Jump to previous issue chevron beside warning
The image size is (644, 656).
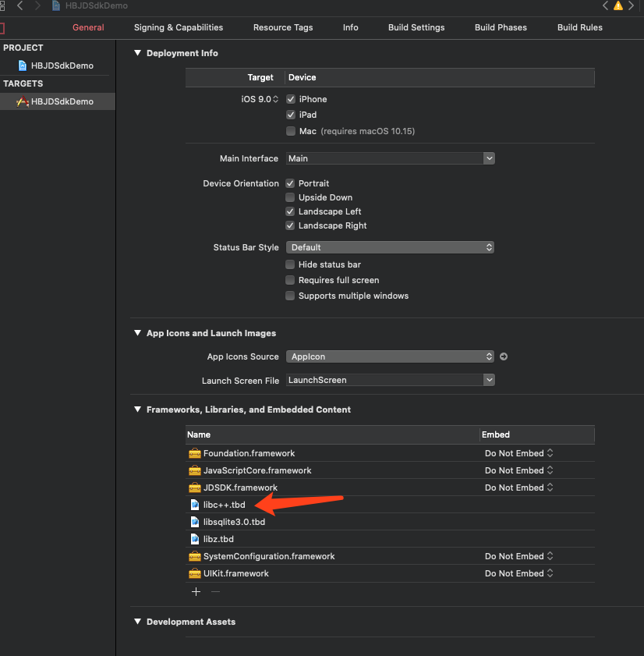pyautogui.click(x=605, y=6)
